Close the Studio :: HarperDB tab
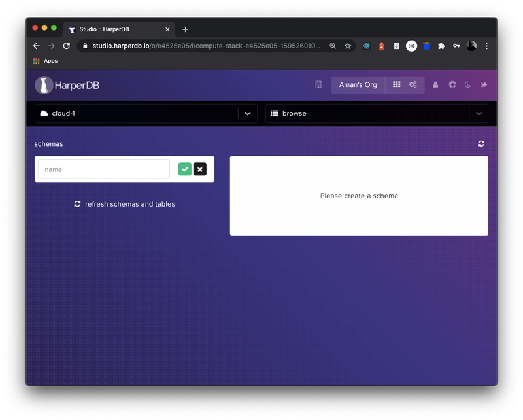The width and height of the screenshot is (523, 420). (x=167, y=29)
